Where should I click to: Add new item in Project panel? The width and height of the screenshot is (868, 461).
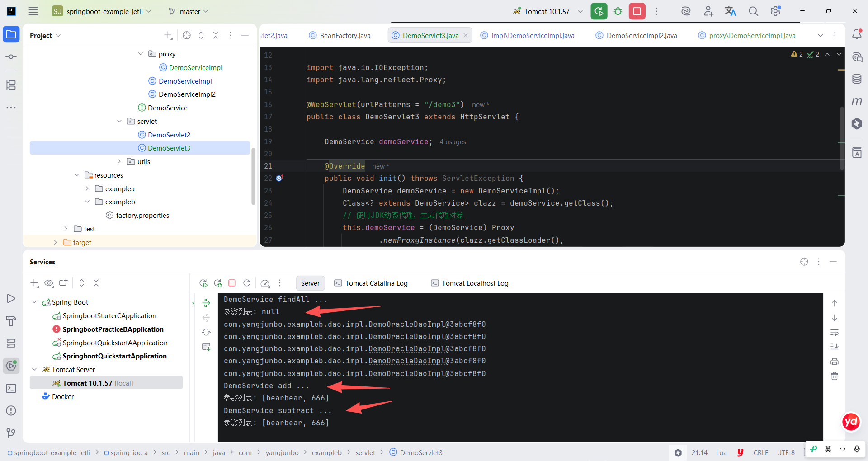[x=168, y=35]
